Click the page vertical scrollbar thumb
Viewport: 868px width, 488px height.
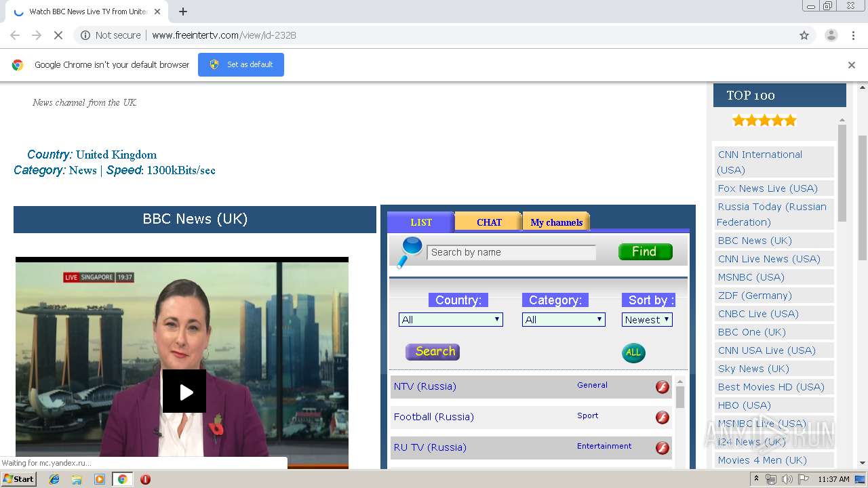point(863,197)
